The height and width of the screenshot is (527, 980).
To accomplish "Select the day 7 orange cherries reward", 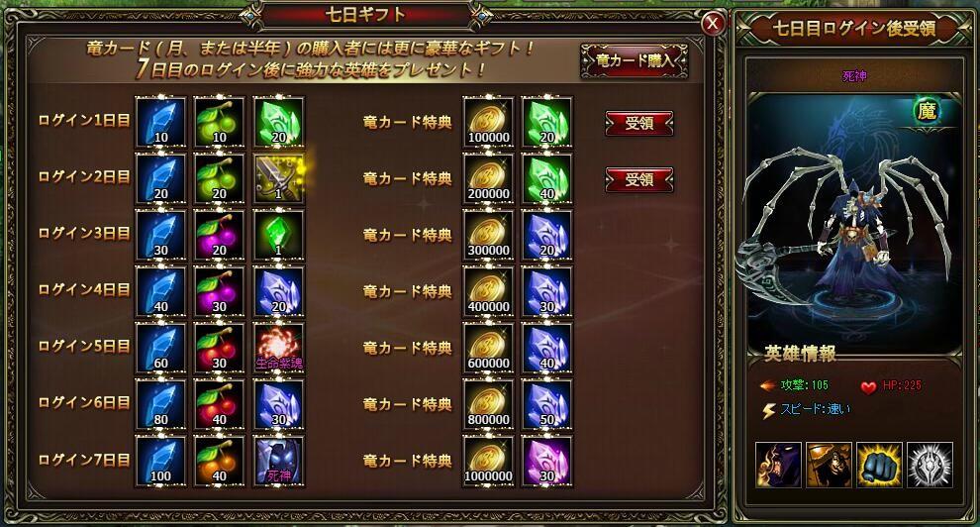I will tap(219, 461).
